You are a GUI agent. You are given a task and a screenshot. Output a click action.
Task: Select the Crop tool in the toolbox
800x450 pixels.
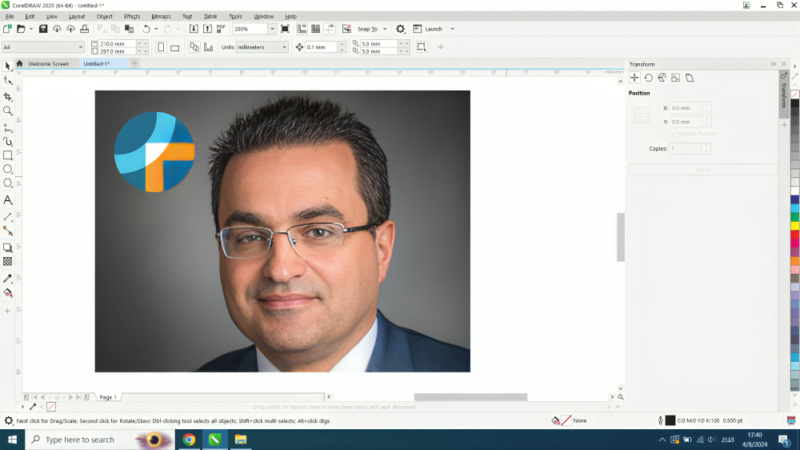(x=8, y=97)
